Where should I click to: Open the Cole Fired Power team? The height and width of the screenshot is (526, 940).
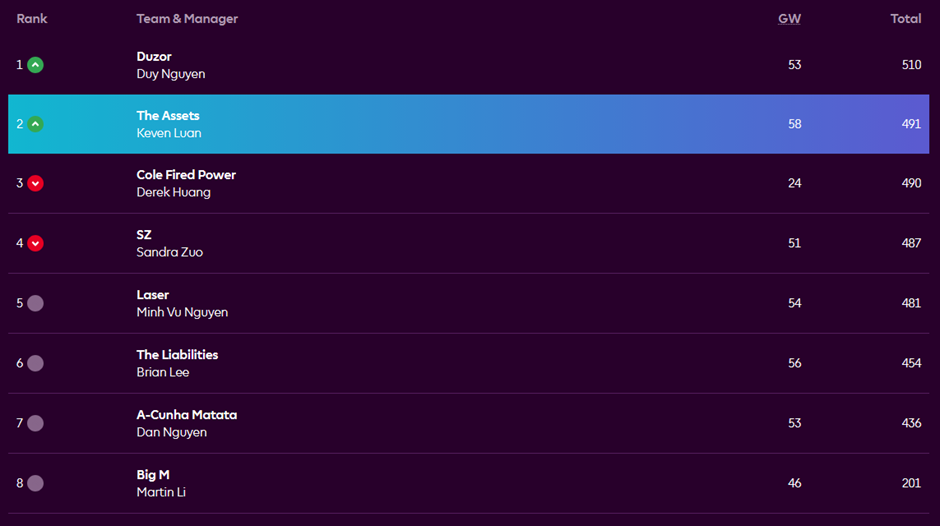186,175
